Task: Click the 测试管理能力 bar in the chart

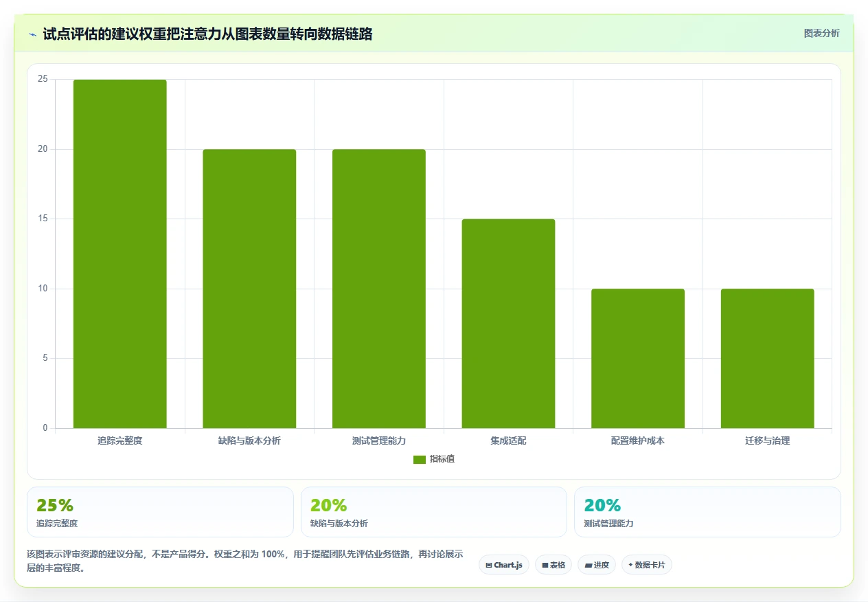Action: 379,289
